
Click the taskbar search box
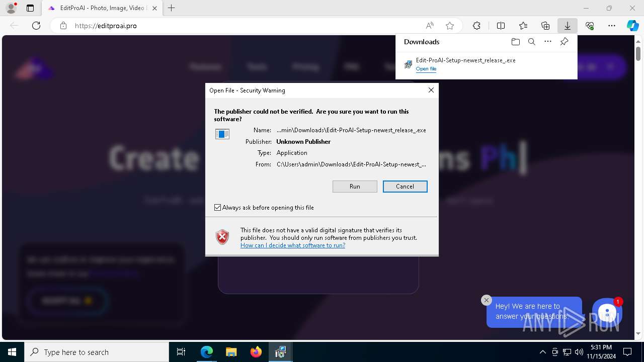pyautogui.click(x=97, y=352)
